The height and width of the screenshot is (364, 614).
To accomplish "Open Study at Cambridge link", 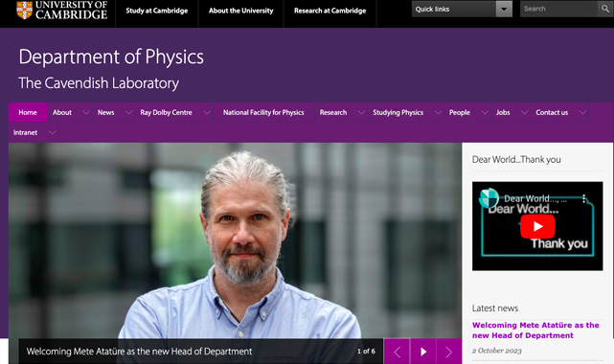I will pos(157,11).
